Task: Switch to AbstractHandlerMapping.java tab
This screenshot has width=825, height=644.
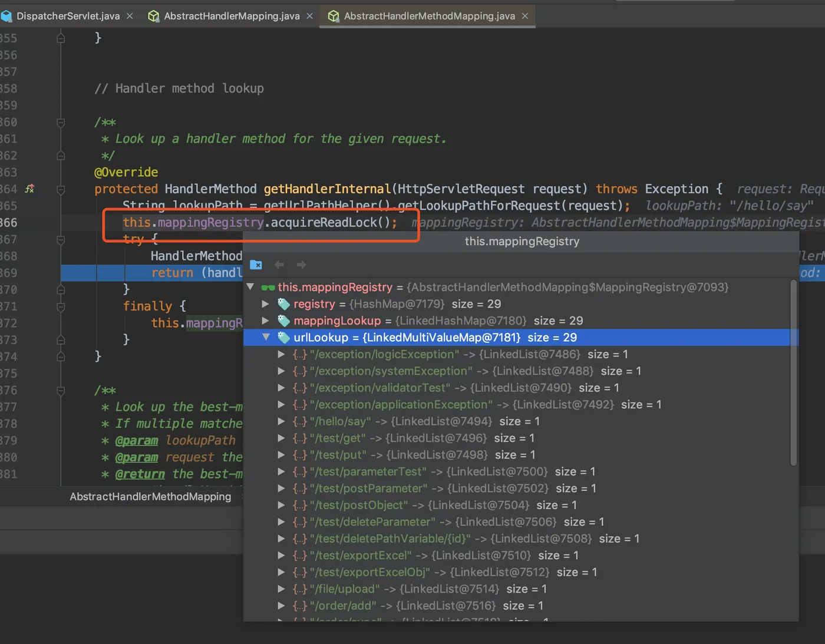Action: coord(232,16)
